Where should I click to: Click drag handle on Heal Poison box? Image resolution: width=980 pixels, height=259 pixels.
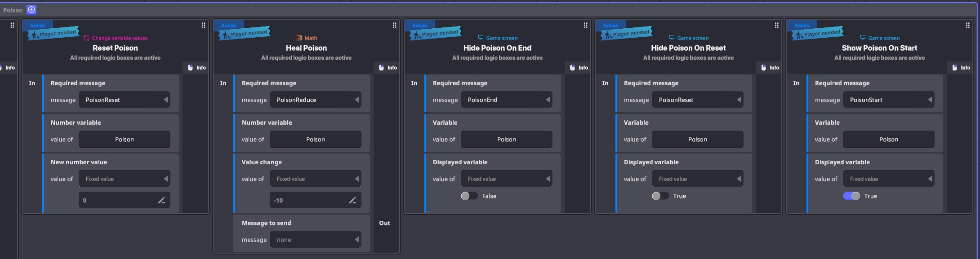coord(394,26)
